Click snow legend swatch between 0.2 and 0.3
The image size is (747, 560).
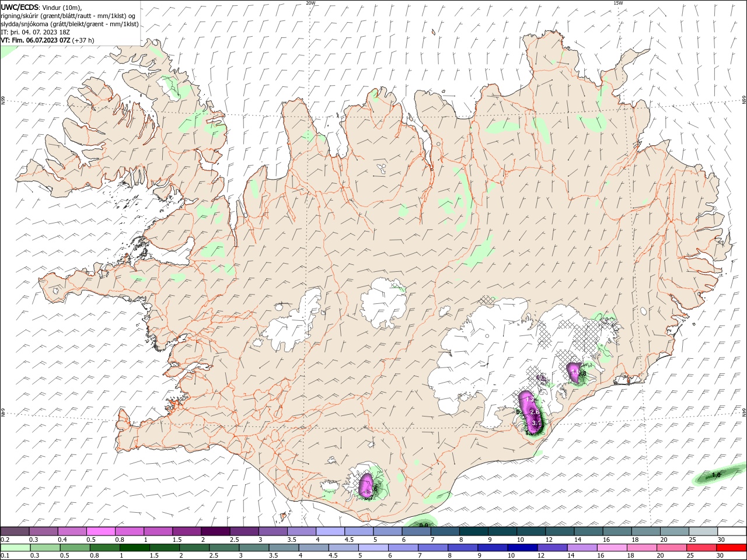(x=15, y=531)
